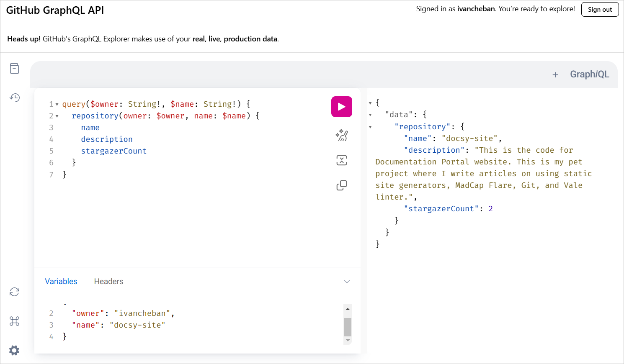Fold the repository block on line 2
This screenshot has width=624, height=364.
coord(57,116)
